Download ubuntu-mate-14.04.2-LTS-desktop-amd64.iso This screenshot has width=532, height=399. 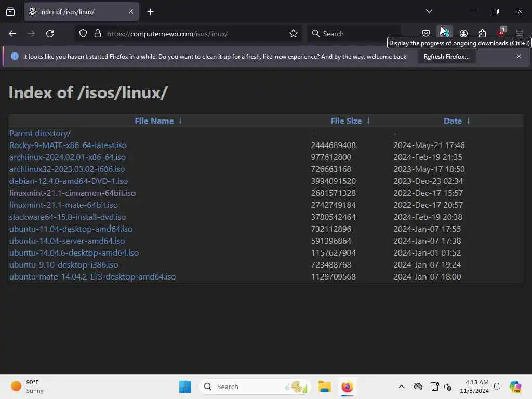[x=92, y=276]
